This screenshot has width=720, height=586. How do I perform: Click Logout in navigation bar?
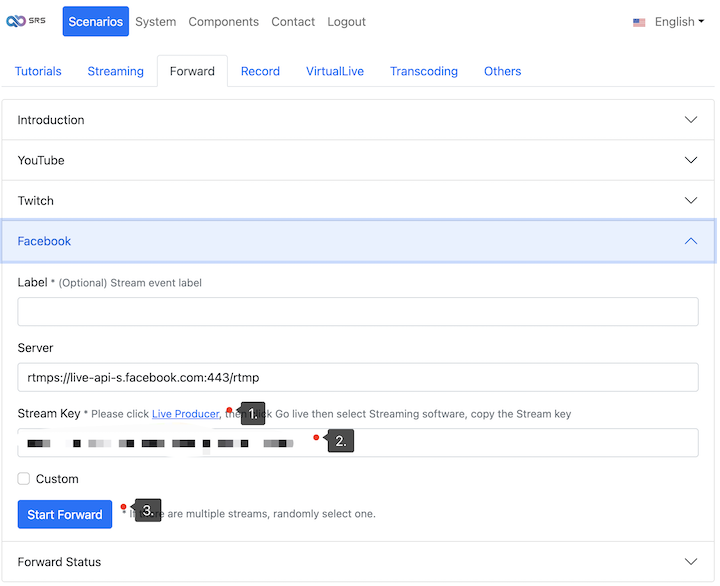[346, 22]
